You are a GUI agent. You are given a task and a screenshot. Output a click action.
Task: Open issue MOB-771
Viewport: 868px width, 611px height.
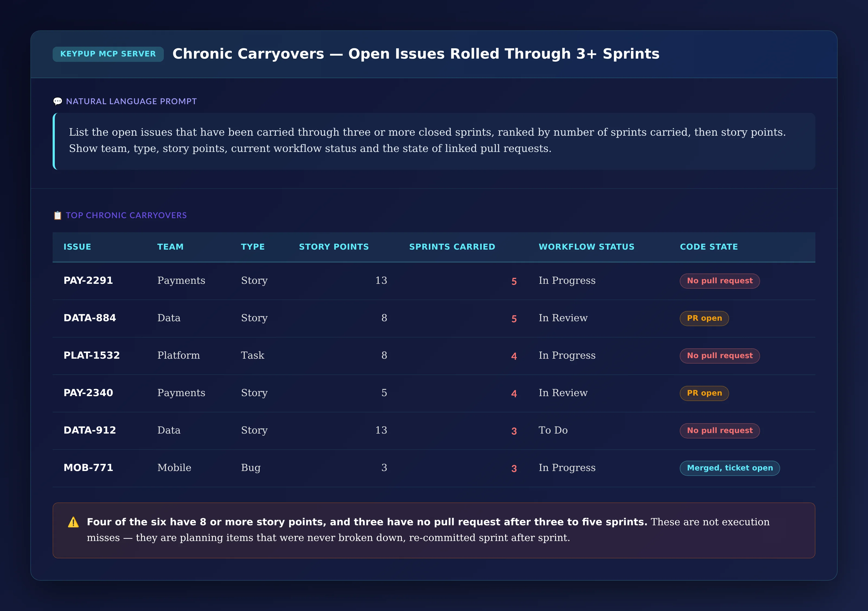coord(88,468)
